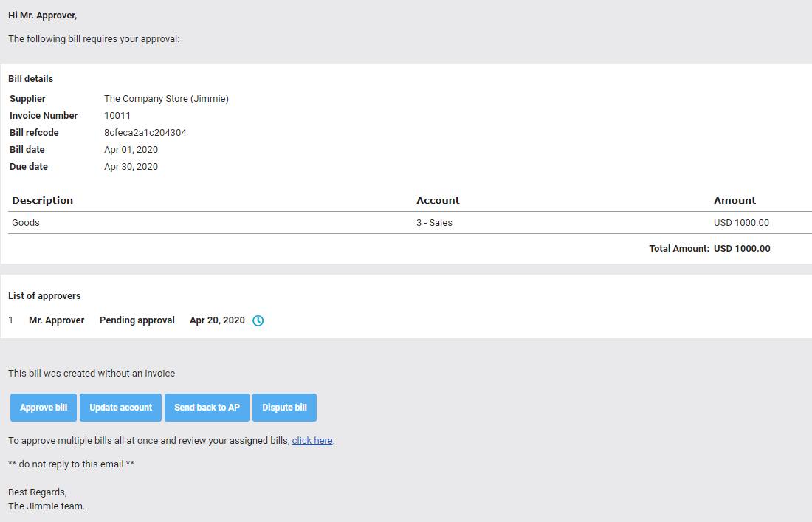Select Mr. Approver in the approvers list
The image size is (812, 522).
(56, 320)
